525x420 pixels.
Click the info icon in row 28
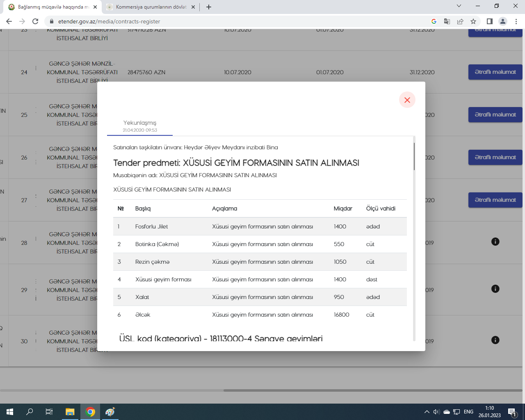pos(495,242)
